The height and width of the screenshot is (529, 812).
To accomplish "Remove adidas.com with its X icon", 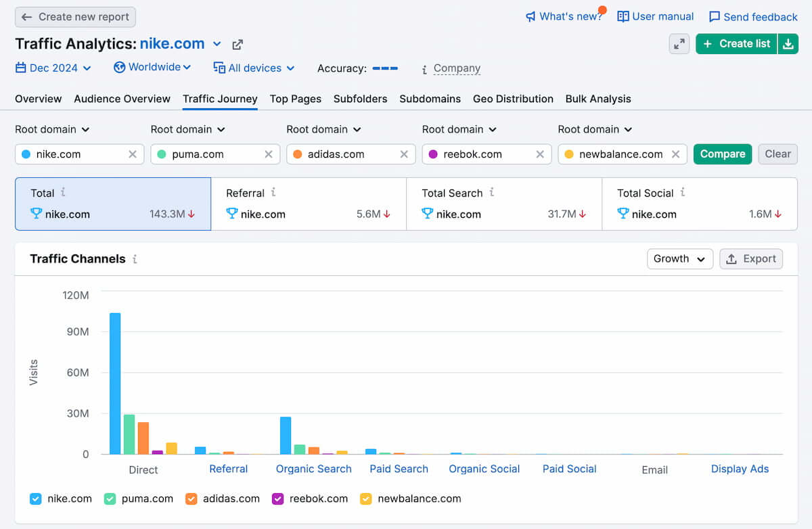I will coord(404,154).
